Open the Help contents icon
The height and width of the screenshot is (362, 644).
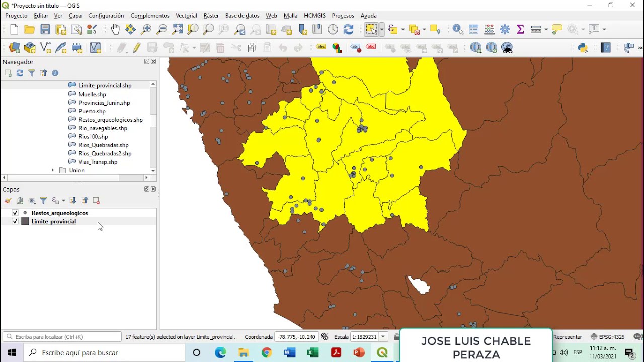click(606, 48)
